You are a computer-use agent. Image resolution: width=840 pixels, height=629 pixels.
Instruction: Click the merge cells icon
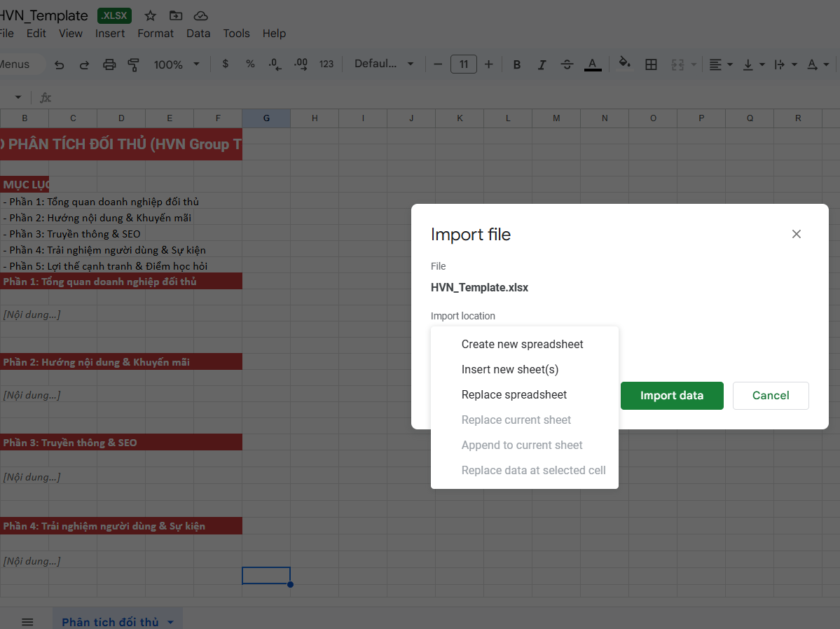(x=677, y=65)
